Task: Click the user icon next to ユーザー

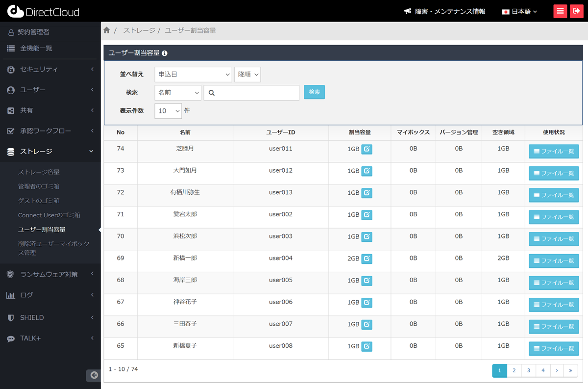Action: (x=11, y=90)
